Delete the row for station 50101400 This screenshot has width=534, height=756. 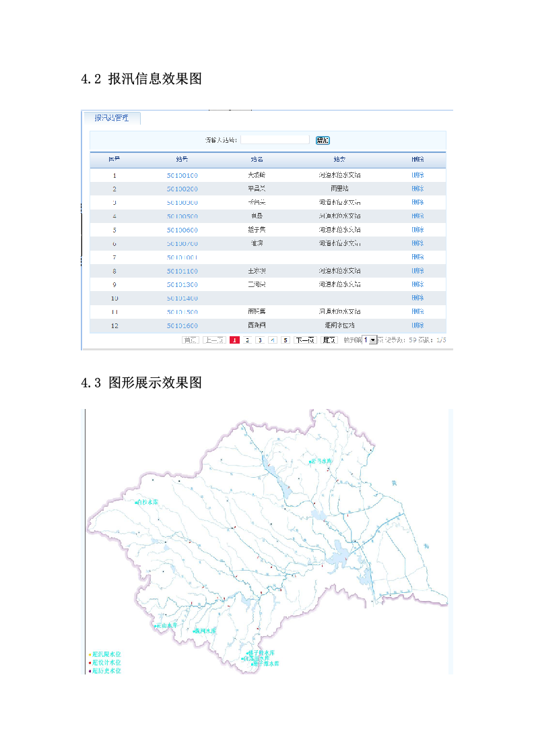[x=418, y=298]
